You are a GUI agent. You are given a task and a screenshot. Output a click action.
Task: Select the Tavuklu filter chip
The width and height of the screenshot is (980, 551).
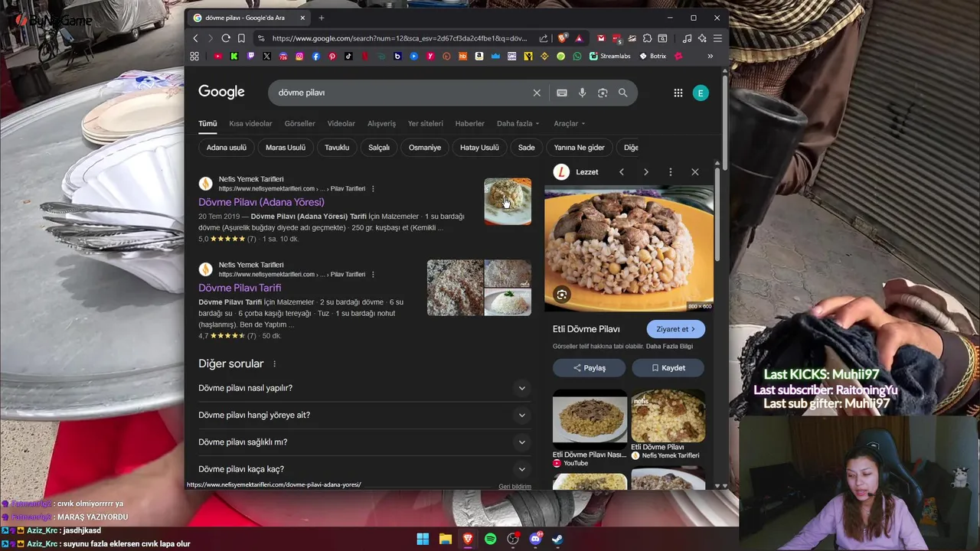336,147
